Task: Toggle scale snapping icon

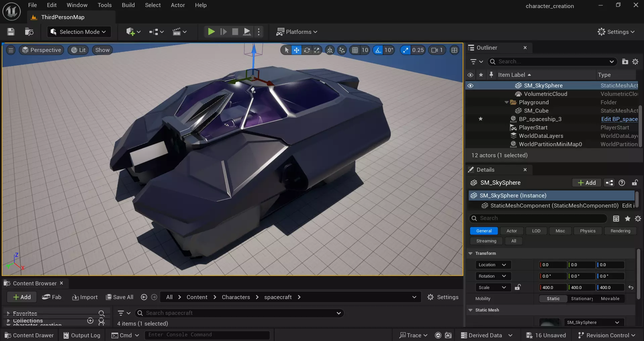Action: pos(406,50)
